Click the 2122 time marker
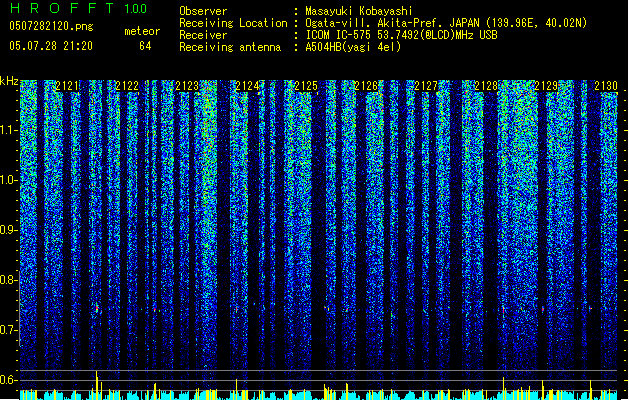629x400 pixels. (127, 86)
